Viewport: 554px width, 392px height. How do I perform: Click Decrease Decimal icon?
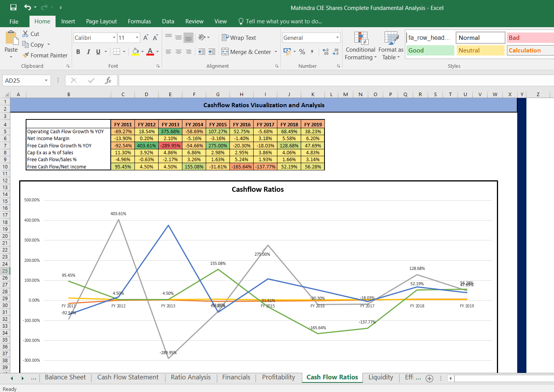[336, 52]
